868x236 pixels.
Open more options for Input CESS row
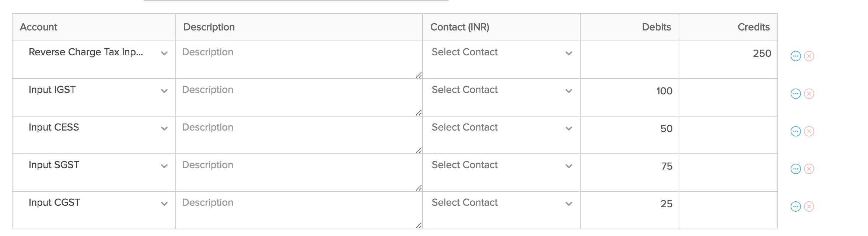(x=796, y=131)
